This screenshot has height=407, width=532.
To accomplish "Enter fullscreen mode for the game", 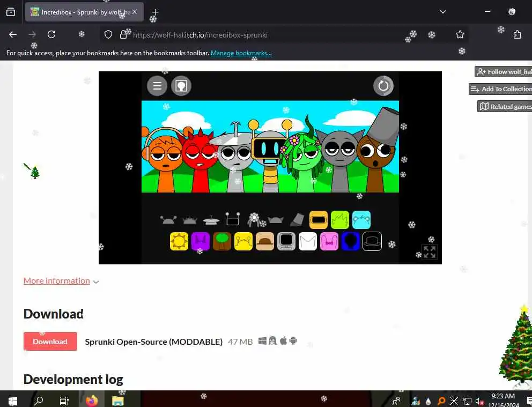I will click(x=429, y=252).
